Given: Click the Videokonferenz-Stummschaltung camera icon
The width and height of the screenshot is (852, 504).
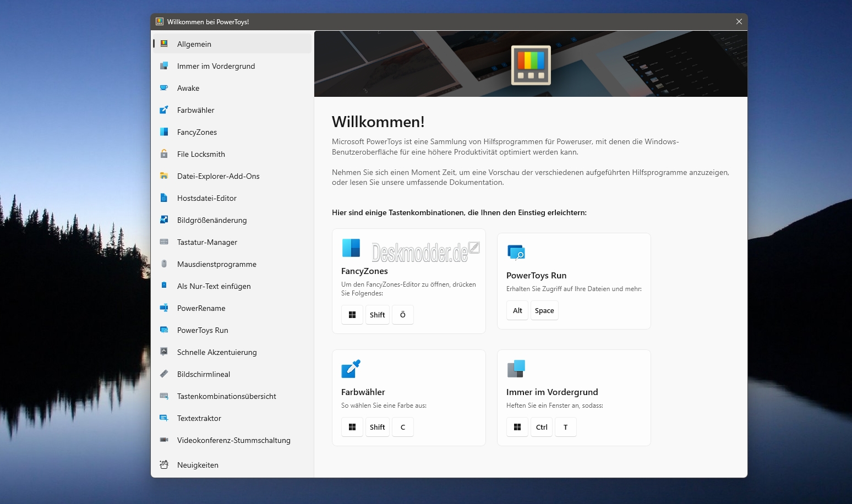Looking at the screenshot, I should coord(164,440).
